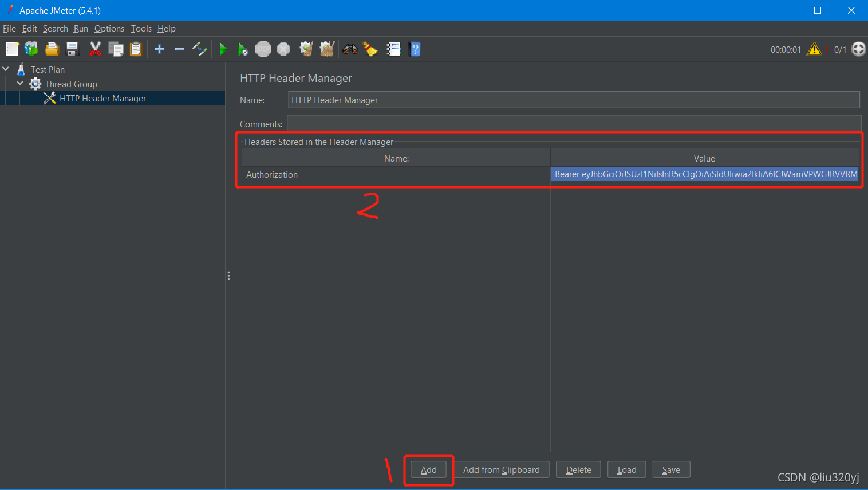Click the split pane divider handle
The image size is (868, 490).
(x=228, y=276)
